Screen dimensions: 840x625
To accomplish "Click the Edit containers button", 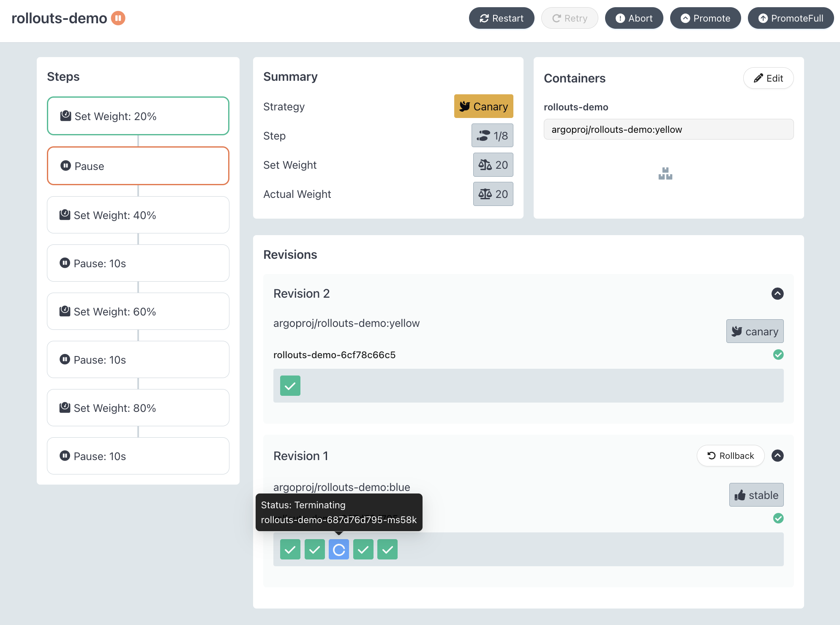I will click(768, 78).
